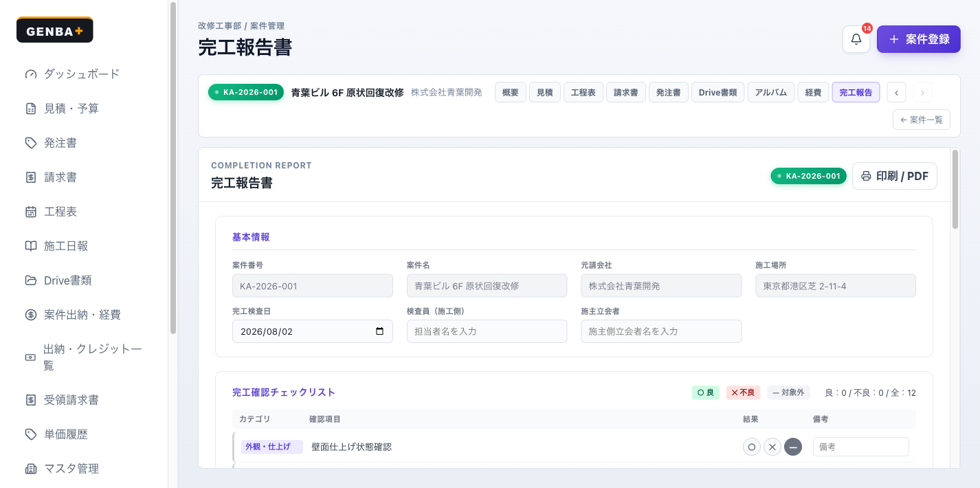Select the 完工報告 tab
The height and width of the screenshot is (488, 980).
(x=856, y=92)
